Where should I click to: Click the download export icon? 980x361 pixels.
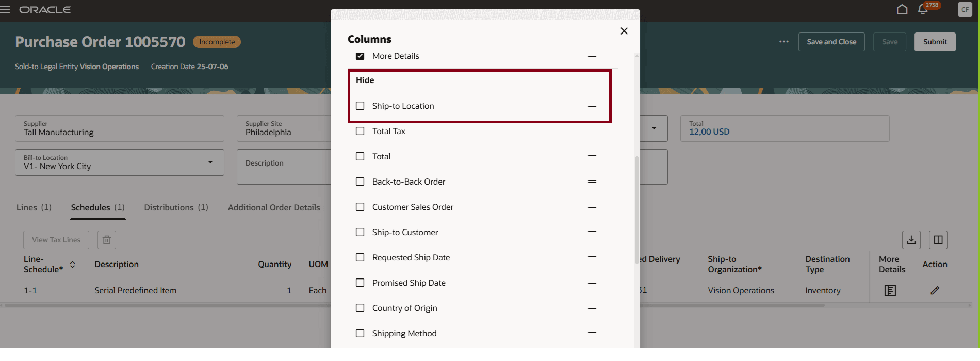[911, 240]
